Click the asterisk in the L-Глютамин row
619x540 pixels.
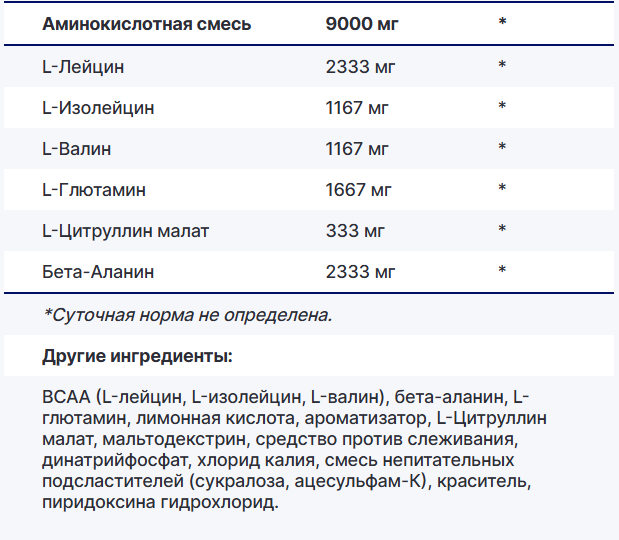click(502, 189)
